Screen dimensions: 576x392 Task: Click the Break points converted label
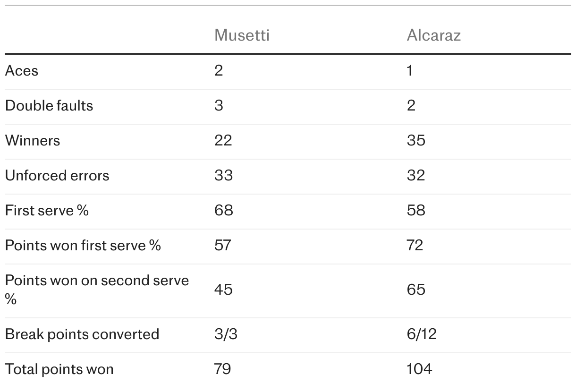(82, 334)
